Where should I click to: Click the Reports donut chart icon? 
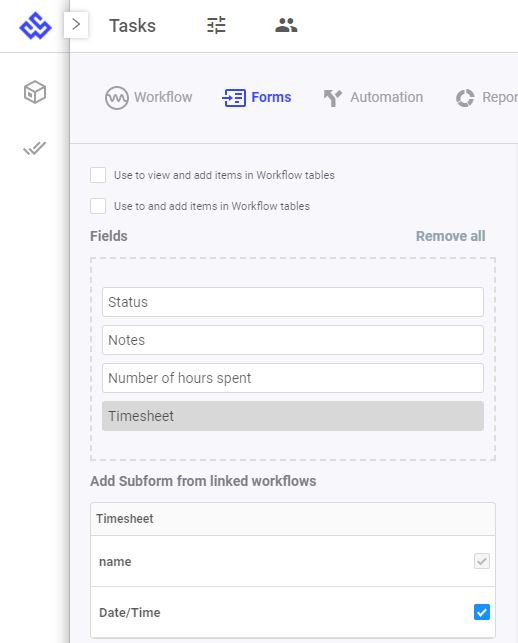tap(465, 98)
